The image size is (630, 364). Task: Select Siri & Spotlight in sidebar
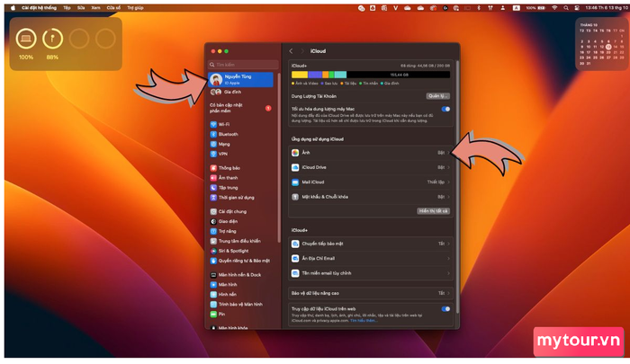point(234,249)
